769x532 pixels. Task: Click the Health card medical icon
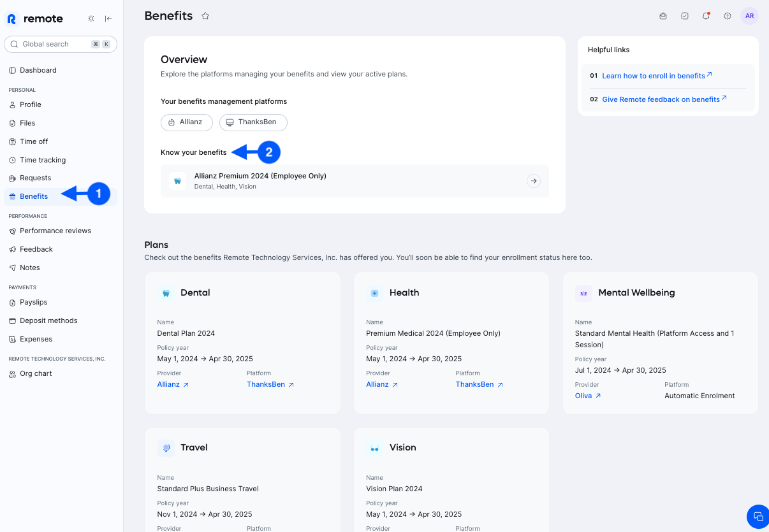point(375,293)
